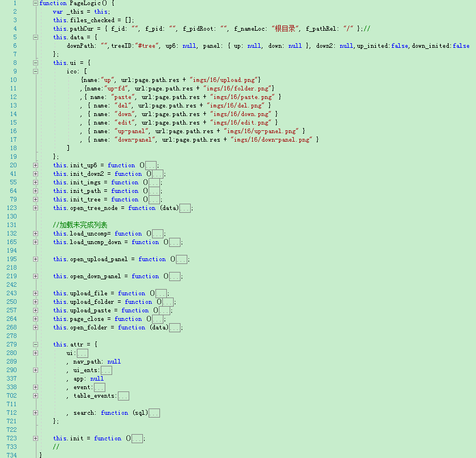
Task: Click the "imgs/16/del.png" string
Action: 236,106
